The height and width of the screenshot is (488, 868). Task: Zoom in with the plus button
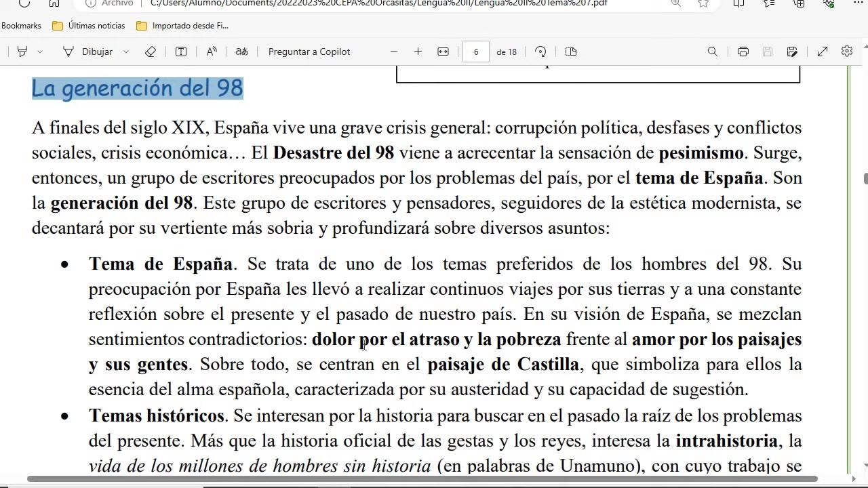pos(418,52)
